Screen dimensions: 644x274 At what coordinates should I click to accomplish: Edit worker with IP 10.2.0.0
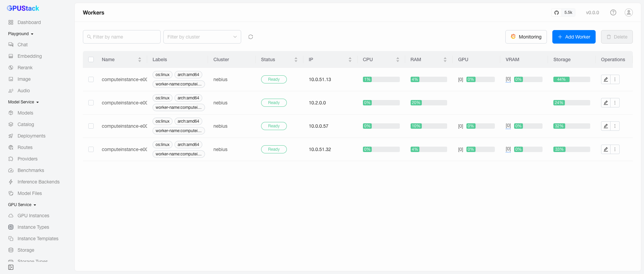tap(606, 103)
